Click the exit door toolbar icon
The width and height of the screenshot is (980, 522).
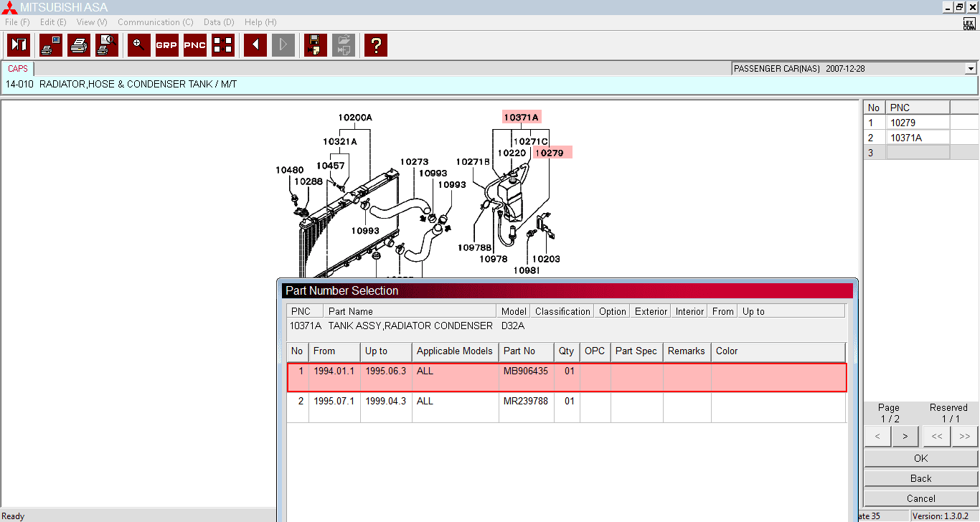click(x=19, y=45)
